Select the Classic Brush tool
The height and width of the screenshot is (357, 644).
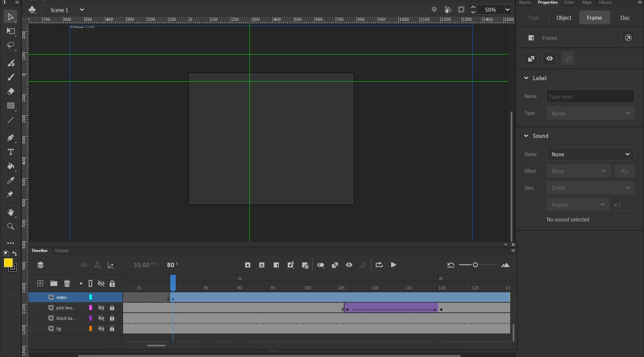coord(11,77)
